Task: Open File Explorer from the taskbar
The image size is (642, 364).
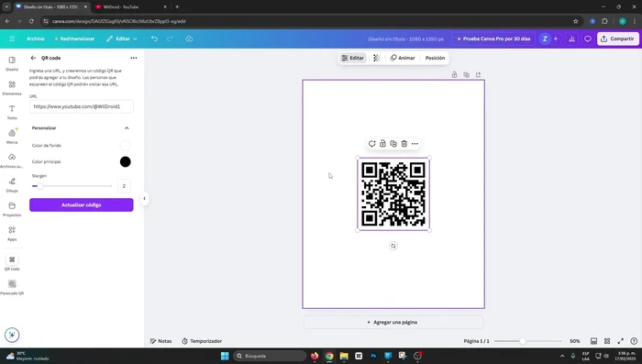Action: [344, 356]
